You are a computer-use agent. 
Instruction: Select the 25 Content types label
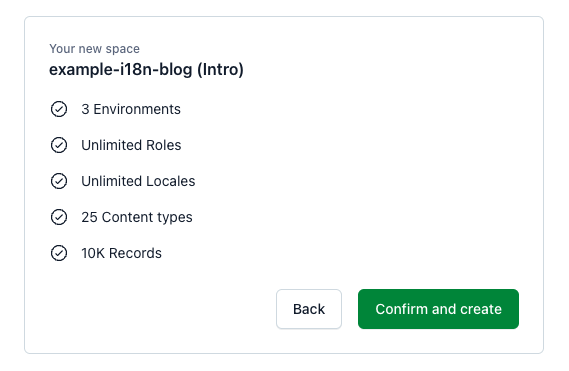137,217
